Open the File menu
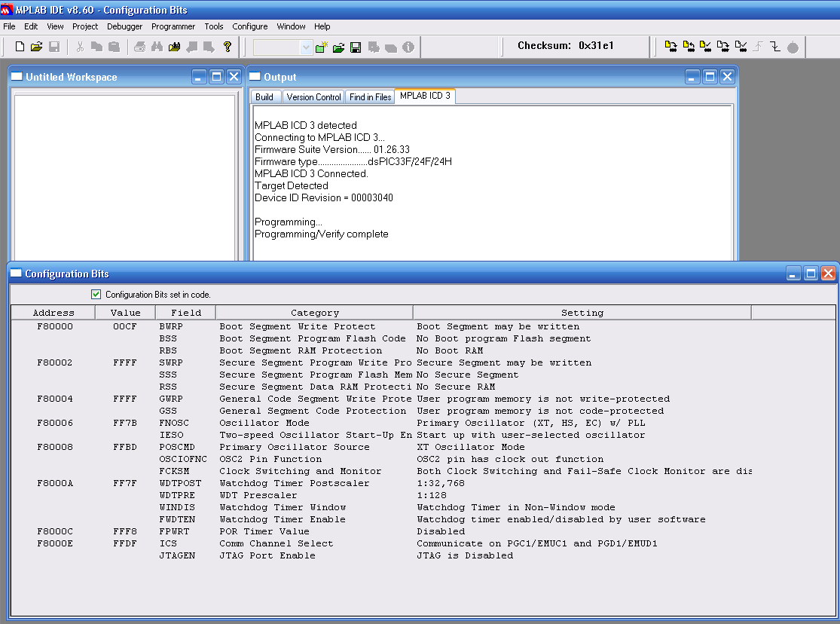The height and width of the screenshot is (624, 840). 9,26
